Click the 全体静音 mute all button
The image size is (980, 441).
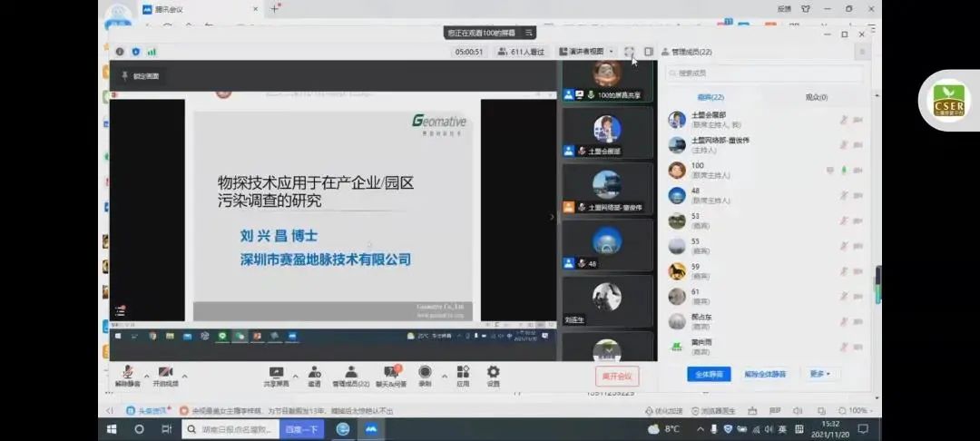709,374
